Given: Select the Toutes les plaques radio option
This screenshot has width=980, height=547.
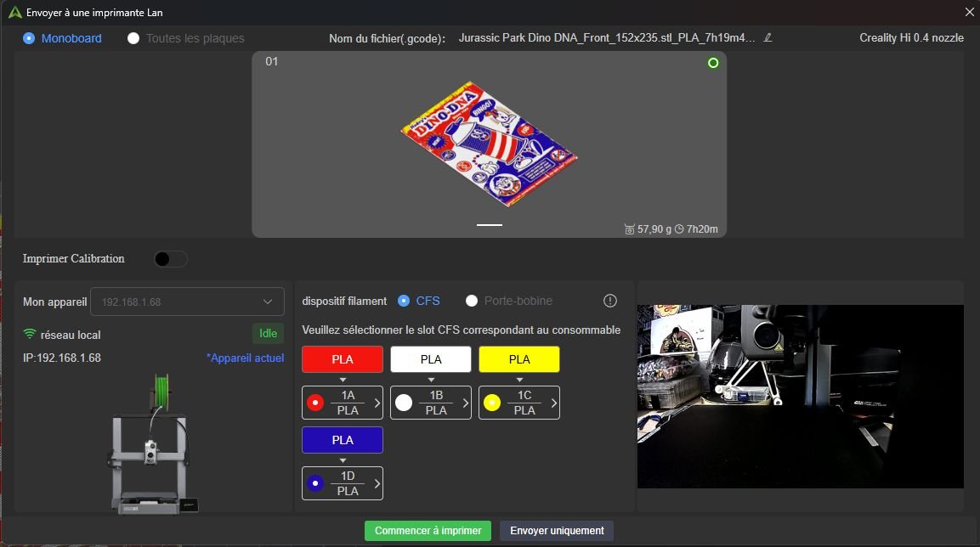Looking at the screenshot, I should tap(133, 38).
